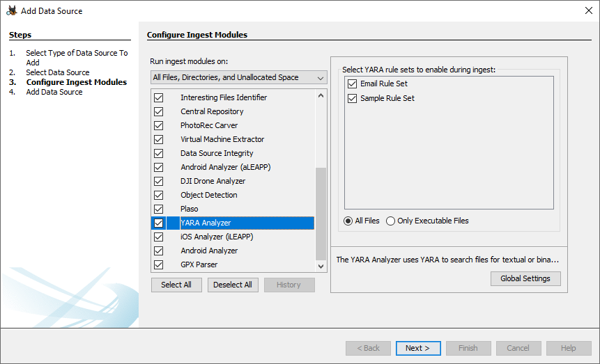Close the Add Data Source dialog

tap(588, 10)
